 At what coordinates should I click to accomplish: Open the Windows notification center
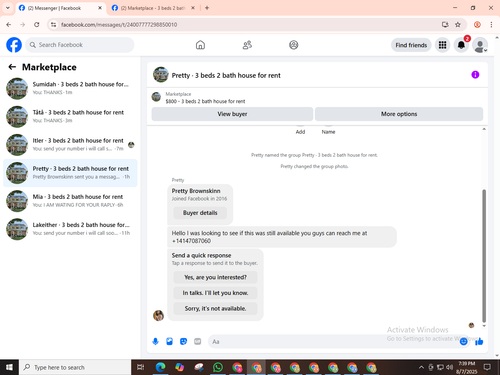[x=487, y=367]
